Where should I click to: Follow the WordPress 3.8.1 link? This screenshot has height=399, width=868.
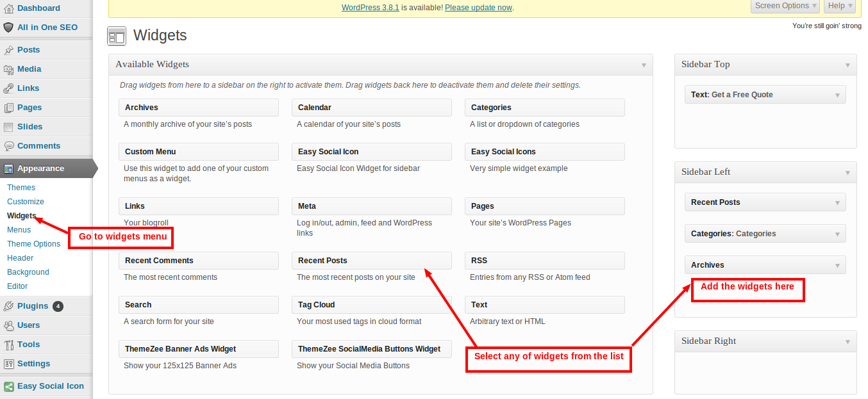(371, 8)
